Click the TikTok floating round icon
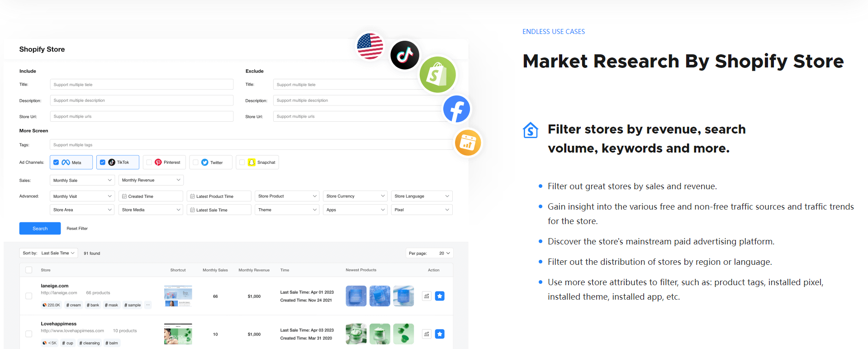The width and height of the screenshot is (868, 349). tap(405, 55)
